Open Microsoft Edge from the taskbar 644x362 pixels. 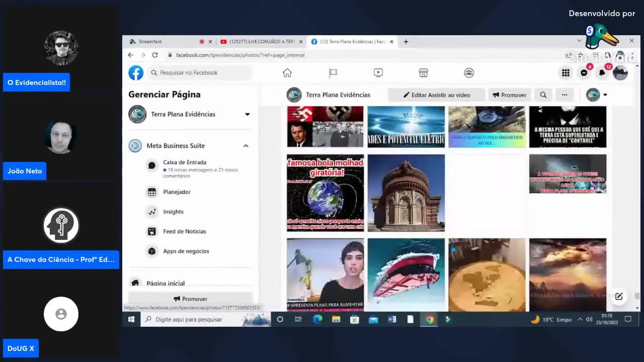pos(317,319)
